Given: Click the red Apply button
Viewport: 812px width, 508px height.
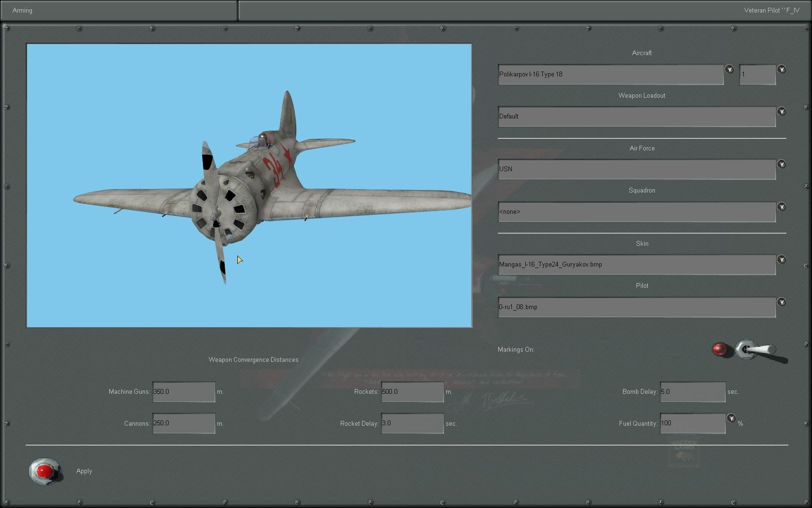Looking at the screenshot, I should tap(45, 471).
